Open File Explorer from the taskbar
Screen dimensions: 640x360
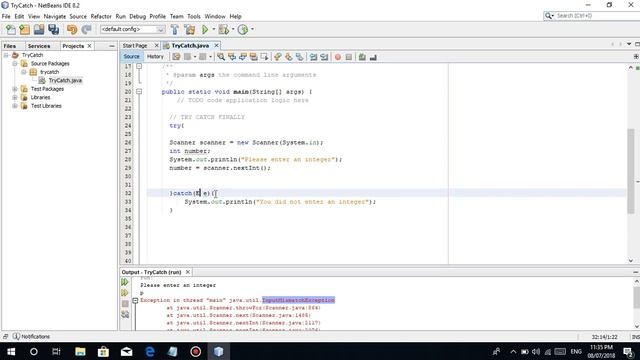[x=80, y=351]
